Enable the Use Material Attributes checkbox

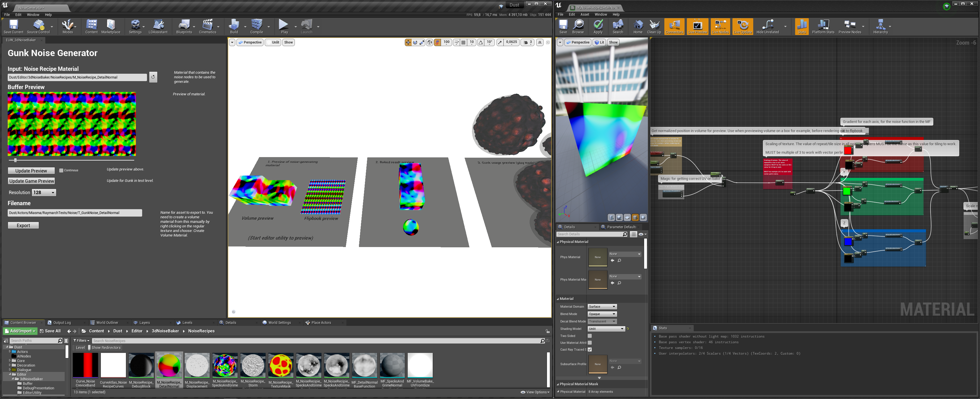coord(590,343)
